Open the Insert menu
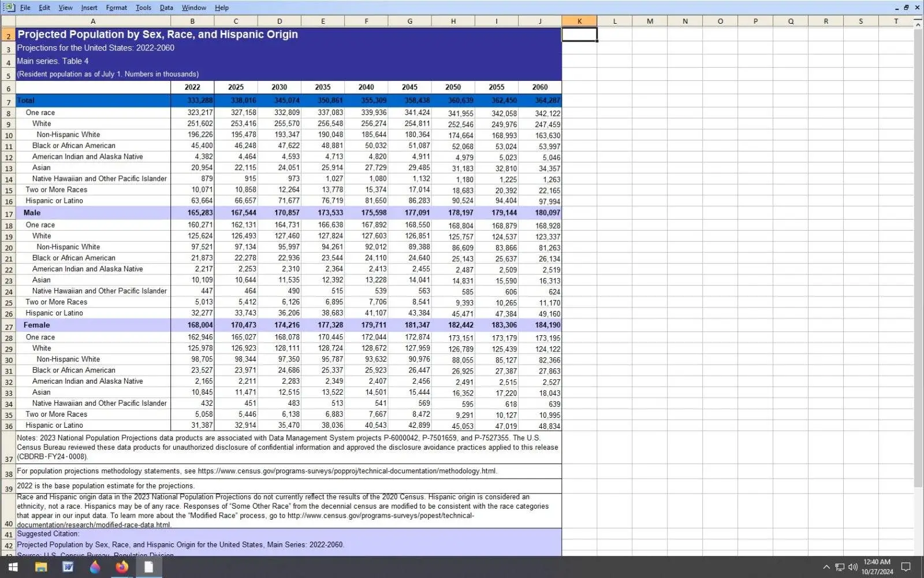Viewport: 924px width, 578px height. 89,8
